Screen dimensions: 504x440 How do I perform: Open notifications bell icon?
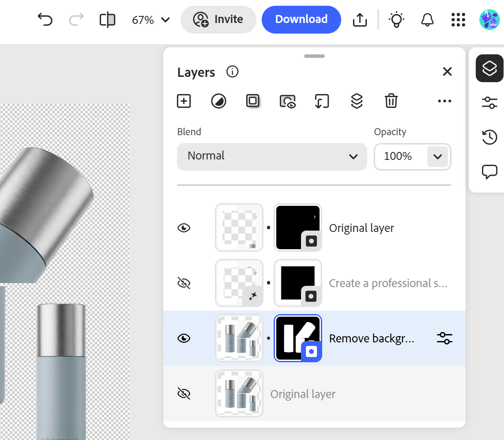[x=427, y=20]
